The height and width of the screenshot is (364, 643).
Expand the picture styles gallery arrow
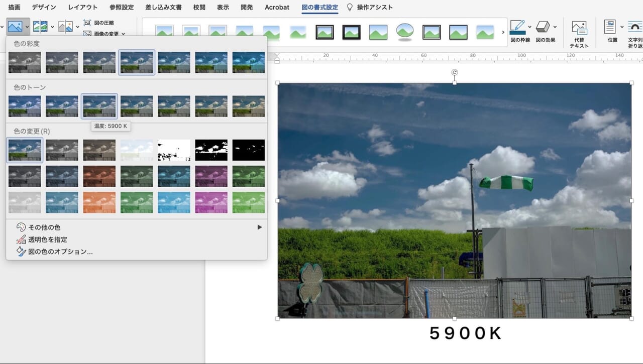[503, 33]
